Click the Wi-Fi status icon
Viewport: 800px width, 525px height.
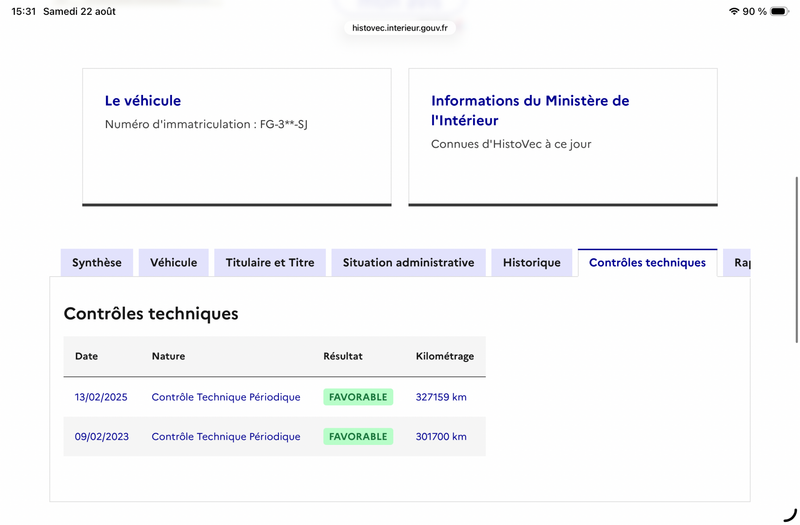click(734, 11)
